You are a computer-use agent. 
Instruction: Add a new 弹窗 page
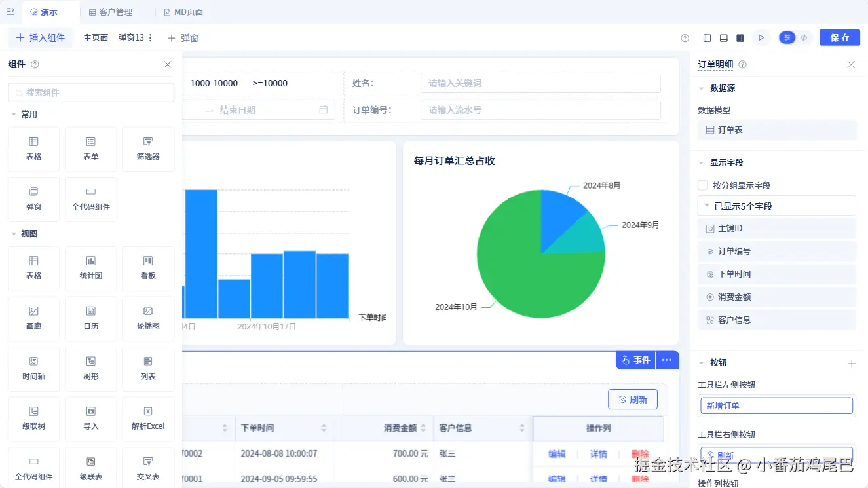click(183, 38)
